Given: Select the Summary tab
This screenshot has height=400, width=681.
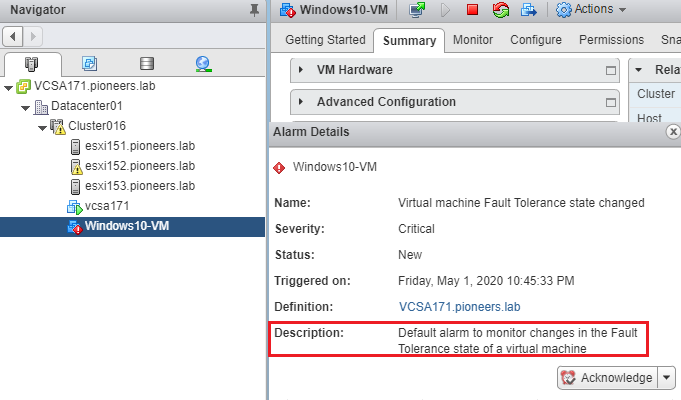Looking at the screenshot, I should tap(409, 40).
